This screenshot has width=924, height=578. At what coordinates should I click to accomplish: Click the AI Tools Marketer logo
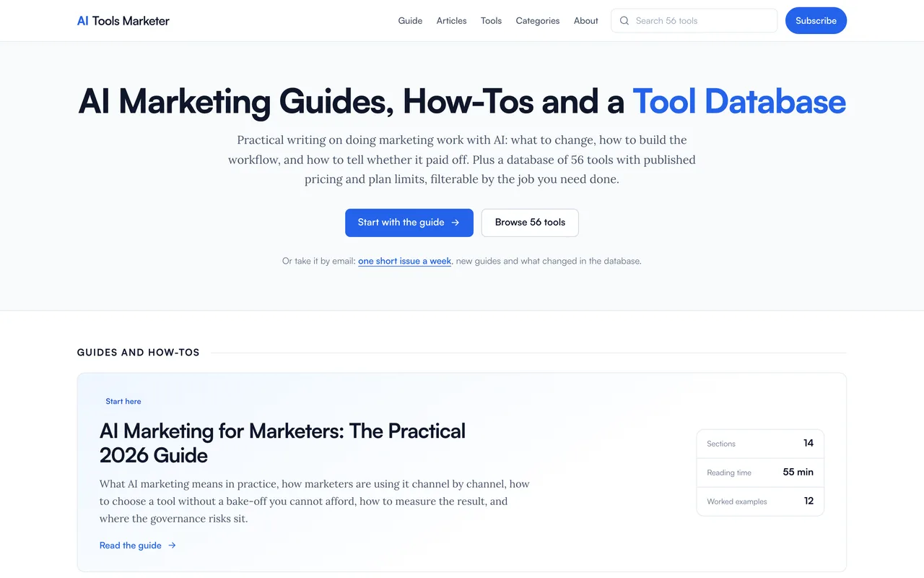[x=123, y=21]
